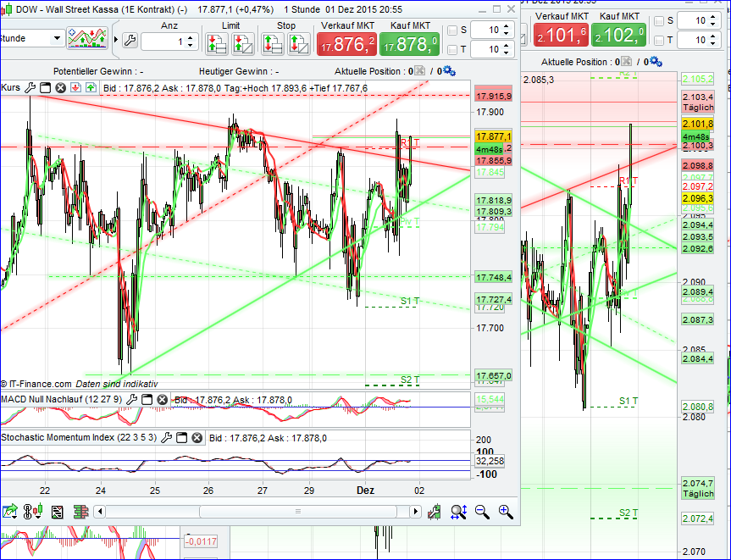
Task: Click the Kurs properties wrench icon
Action: click(x=30, y=87)
